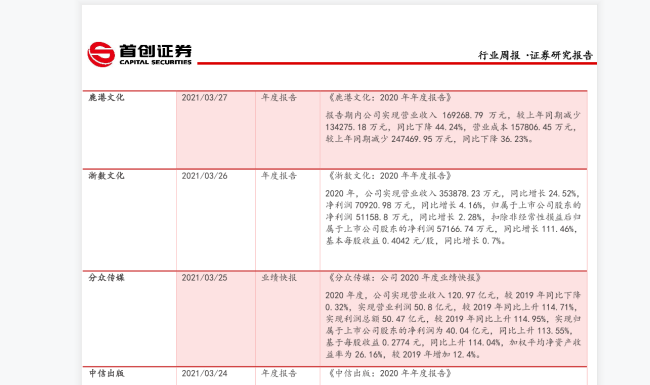Select date 2021/03/25

click(204, 278)
